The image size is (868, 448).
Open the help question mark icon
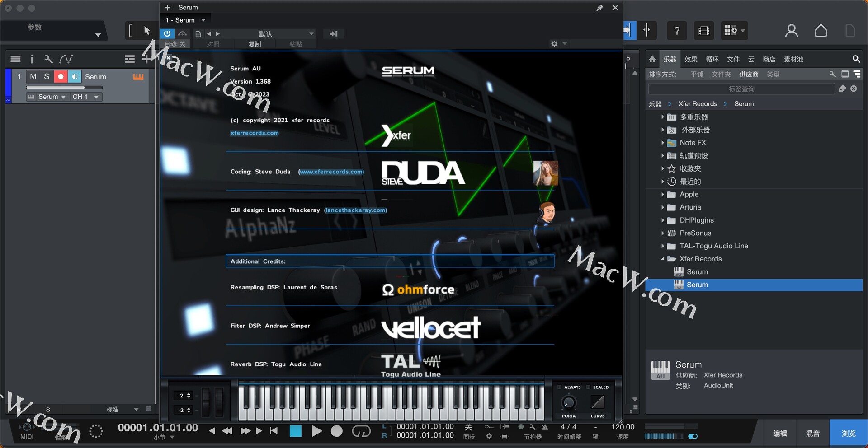click(677, 31)
